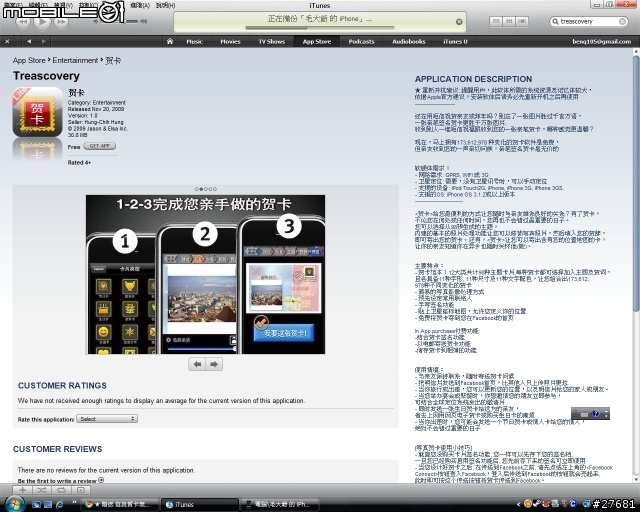Open the Movies store tab
Screen dimensions: 640x512
[x=230, y=41]
